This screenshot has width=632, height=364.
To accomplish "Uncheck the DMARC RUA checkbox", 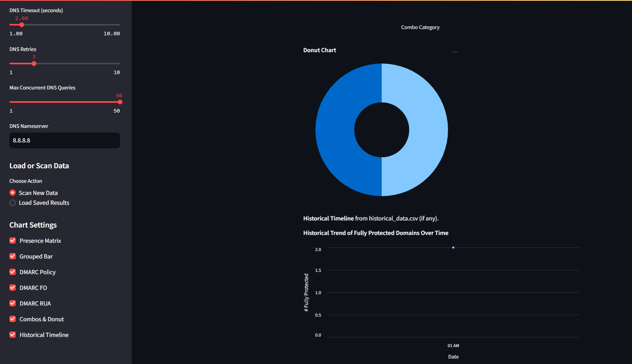I will tap(13, 304).
